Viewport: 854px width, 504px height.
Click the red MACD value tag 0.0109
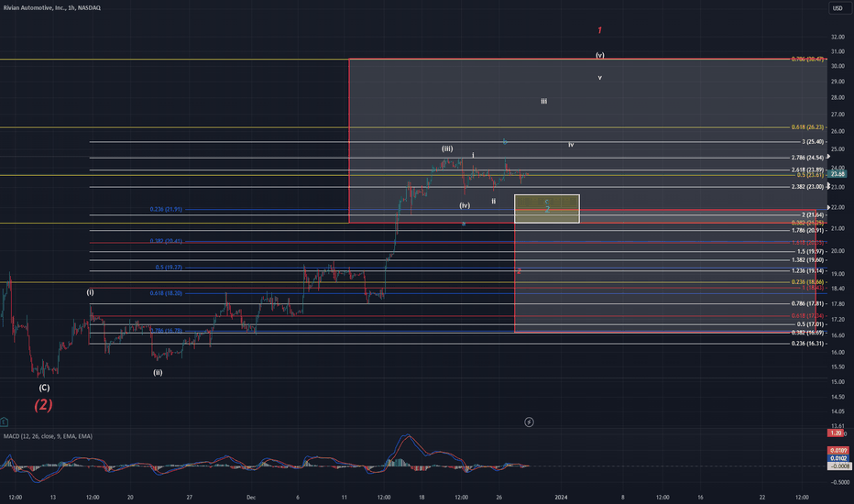pyautogui.click(x=838, y=451)
